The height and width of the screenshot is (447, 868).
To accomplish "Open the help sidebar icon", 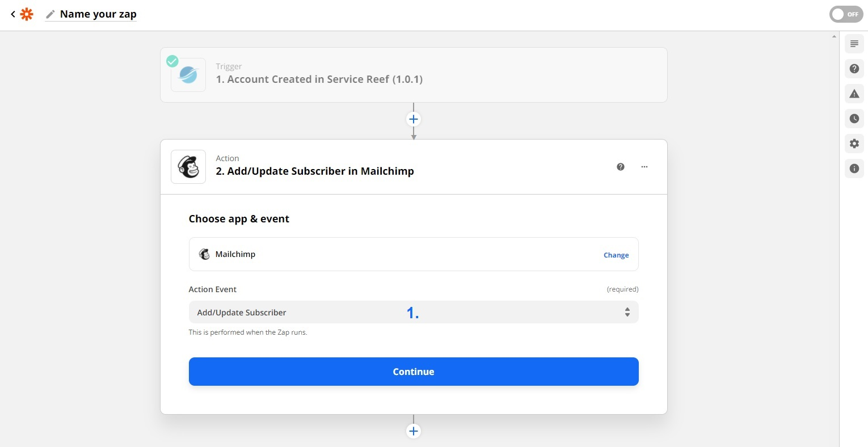I will pyautogui.click(x=854, y=69).
